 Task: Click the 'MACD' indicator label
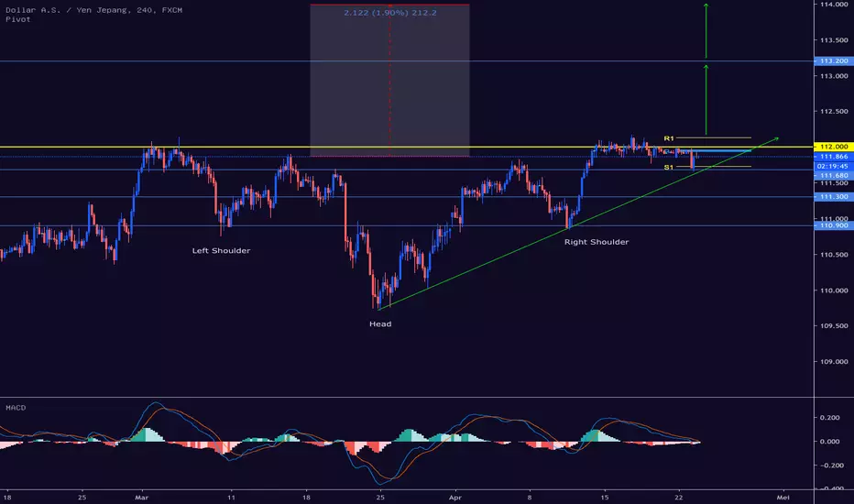coord(16,408)
